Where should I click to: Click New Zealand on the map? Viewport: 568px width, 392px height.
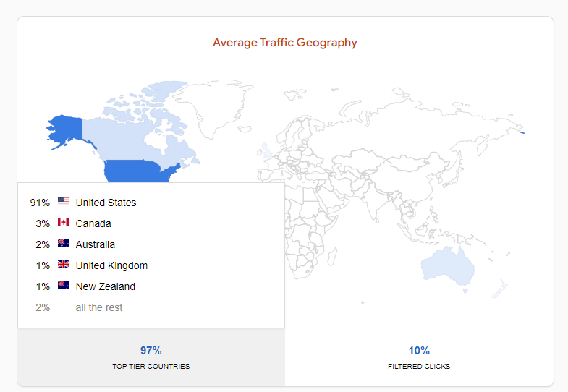point(500,289)
